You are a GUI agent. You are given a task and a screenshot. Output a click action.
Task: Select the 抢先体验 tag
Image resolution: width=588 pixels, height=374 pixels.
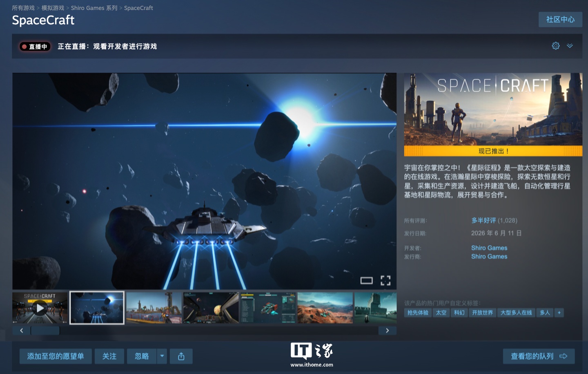click(418, 313)
